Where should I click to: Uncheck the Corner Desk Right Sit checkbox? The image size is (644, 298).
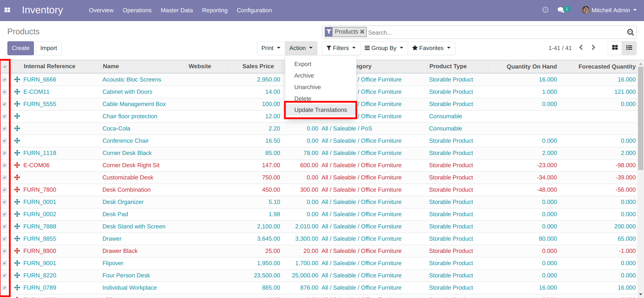click(5, 165)
